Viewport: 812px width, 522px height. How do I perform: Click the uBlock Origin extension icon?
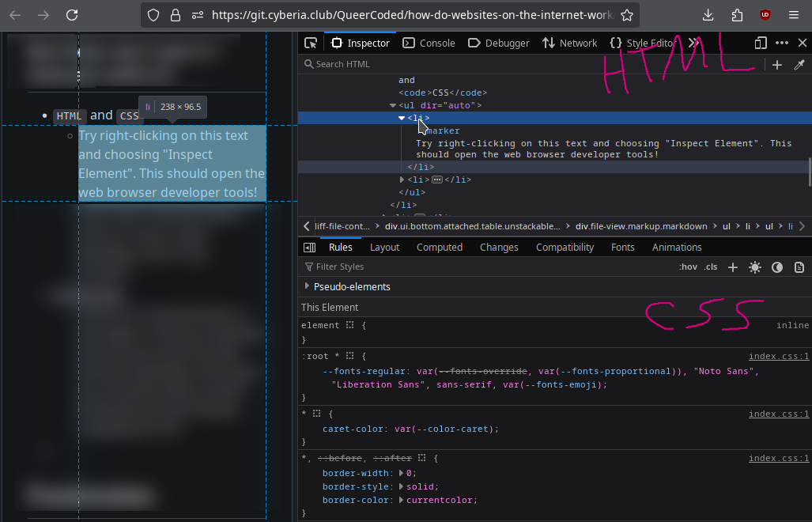click(x=765, y=15)
